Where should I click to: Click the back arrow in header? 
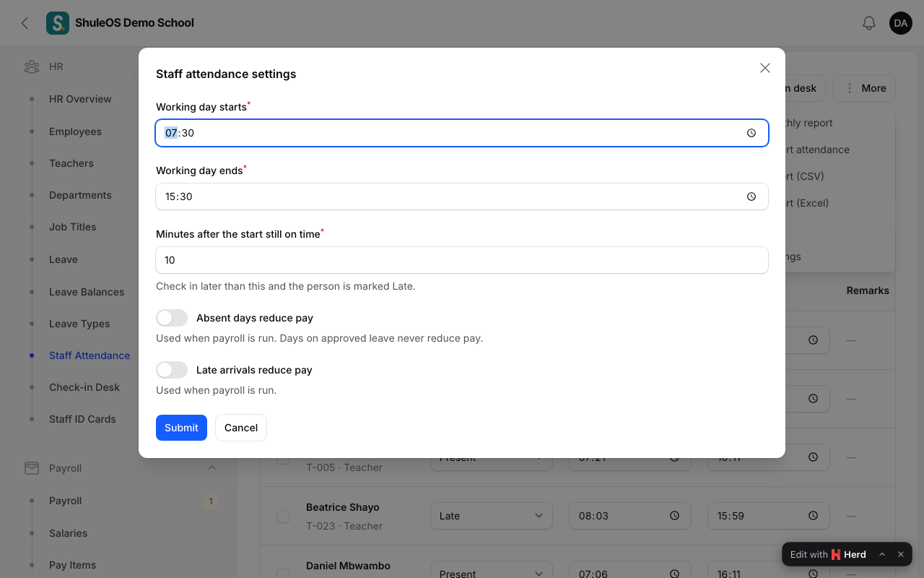25,23
